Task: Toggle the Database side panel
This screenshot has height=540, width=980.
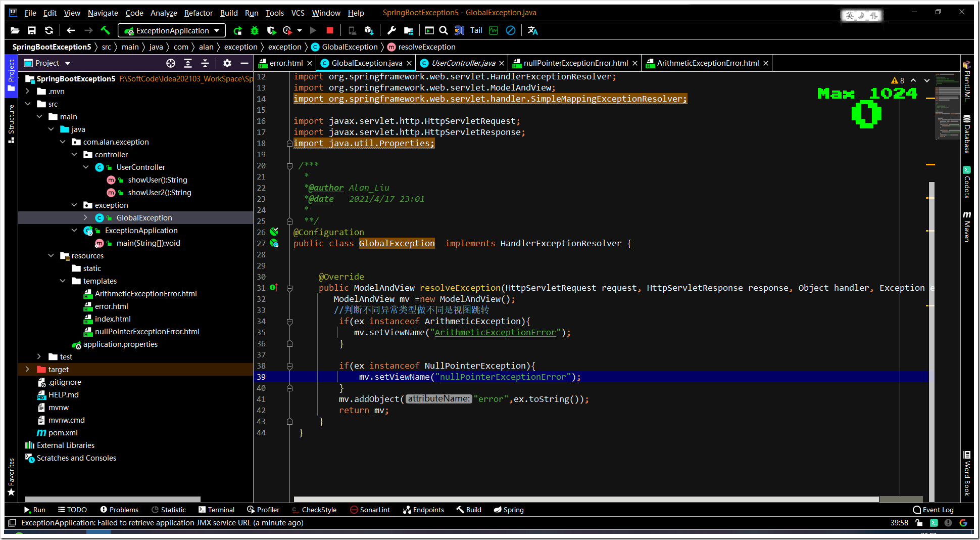Action: [x=967, y=134]
